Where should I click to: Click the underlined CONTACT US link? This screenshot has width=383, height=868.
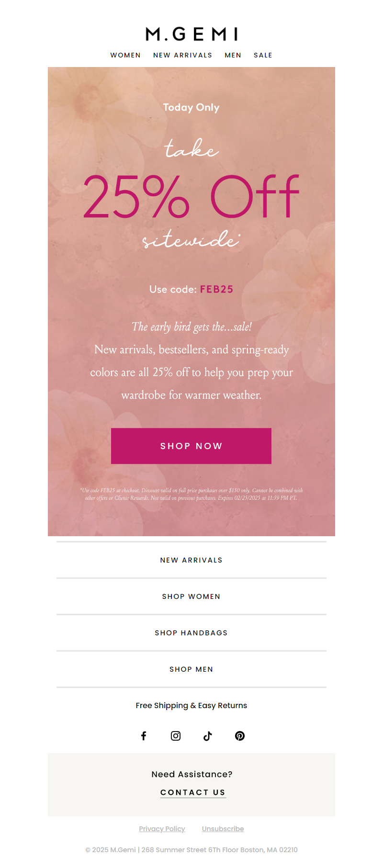pos(193,792)
